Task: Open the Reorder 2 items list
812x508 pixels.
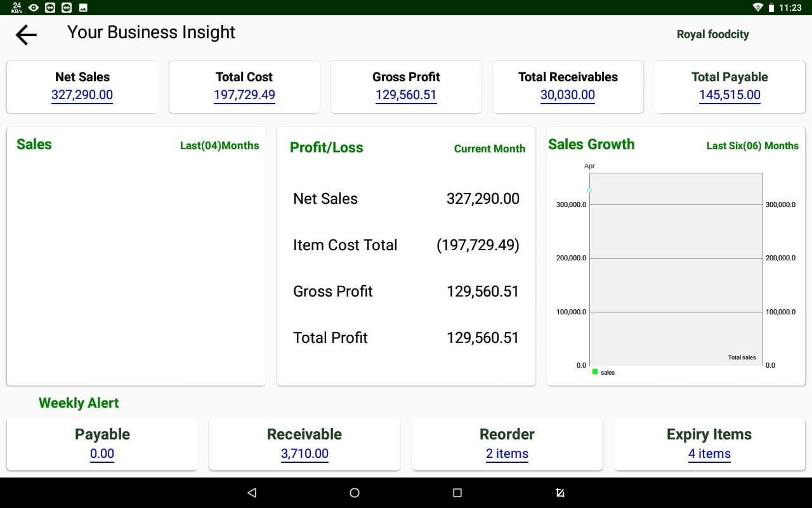Action: 507,453
